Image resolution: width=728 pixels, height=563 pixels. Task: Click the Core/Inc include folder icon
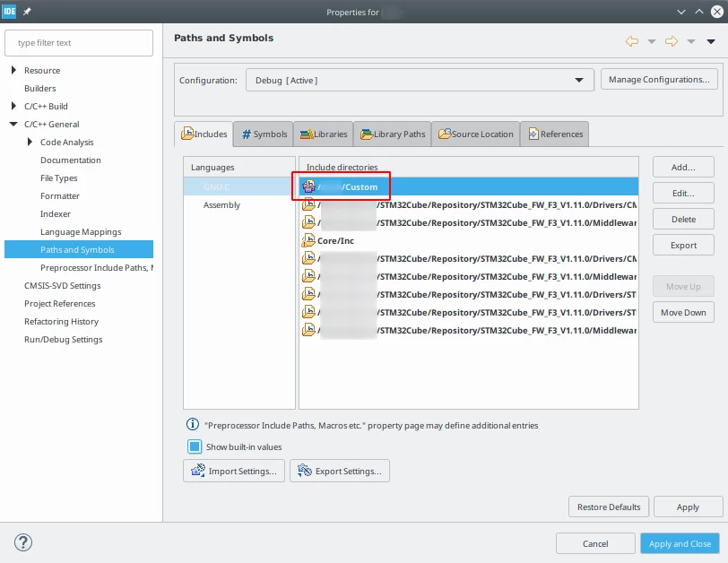coord(308,240)
